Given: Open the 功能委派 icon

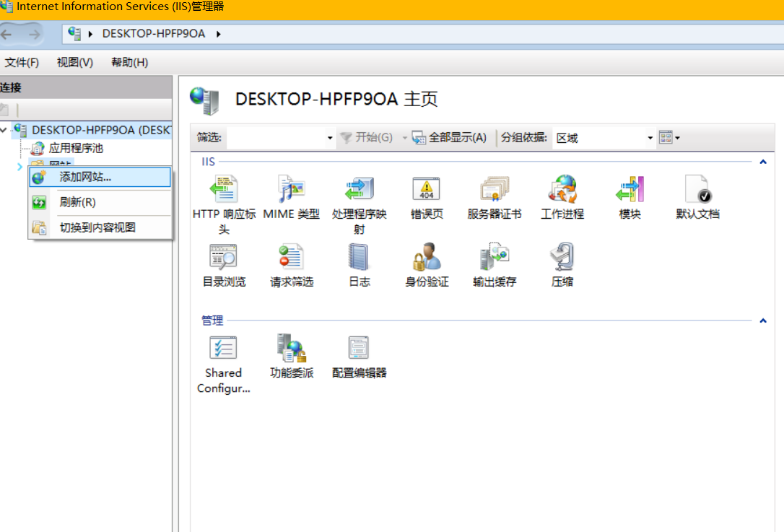Looking at the screenshot, I should point(292,347).
